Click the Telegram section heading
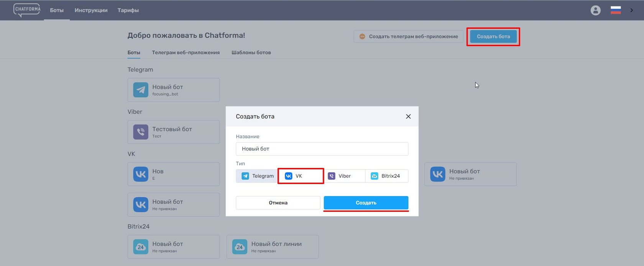The height and width of the screenshot is (266, 644). [140, 70]
